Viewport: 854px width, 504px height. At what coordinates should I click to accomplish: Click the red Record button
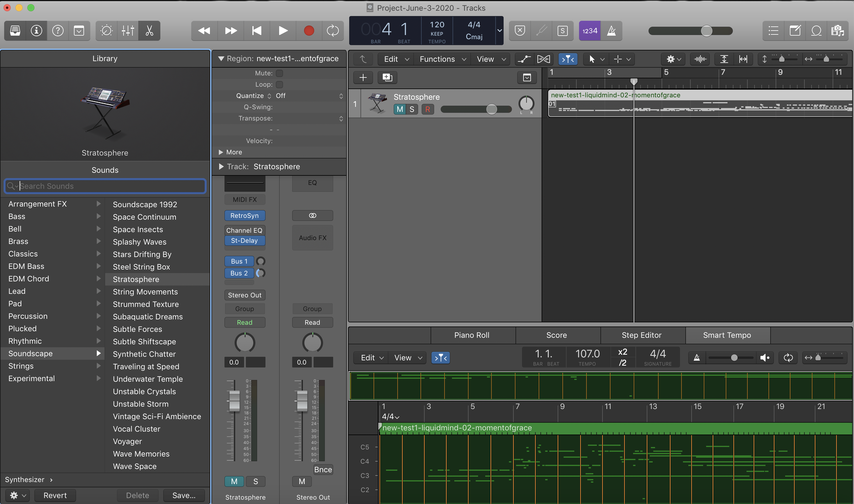(309, 31)
